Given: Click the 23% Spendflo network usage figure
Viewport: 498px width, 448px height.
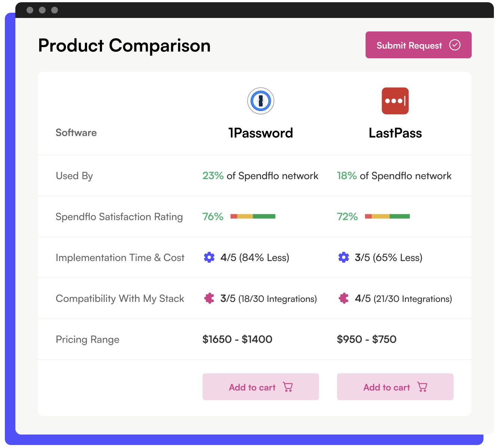Looking at the screenshot, I should pyautogui.click(x=213, y=176).
